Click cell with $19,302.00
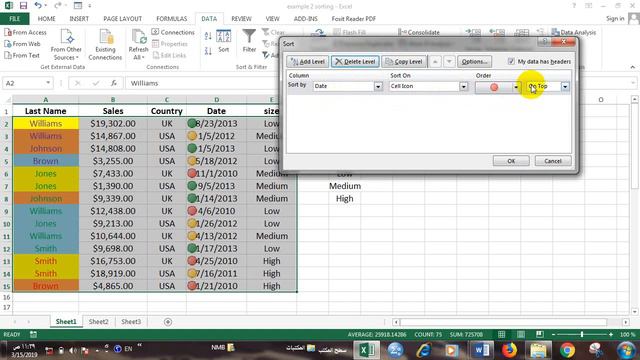 coord(113,123)
